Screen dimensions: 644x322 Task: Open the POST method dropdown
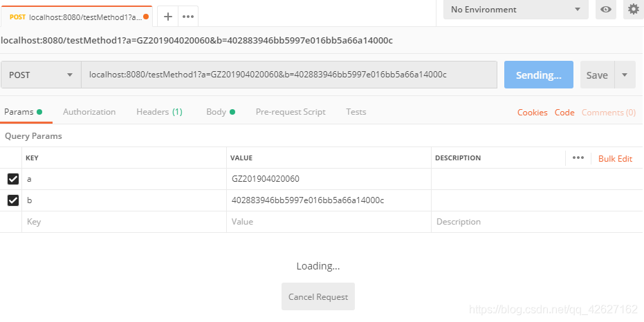point(41,75)
